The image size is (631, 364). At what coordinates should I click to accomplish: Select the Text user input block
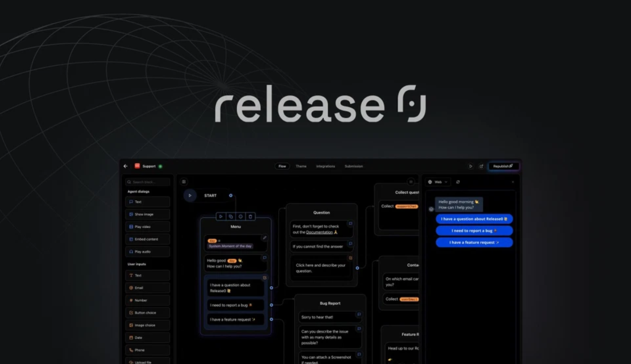pyautogui.click(x=148, y=276)
